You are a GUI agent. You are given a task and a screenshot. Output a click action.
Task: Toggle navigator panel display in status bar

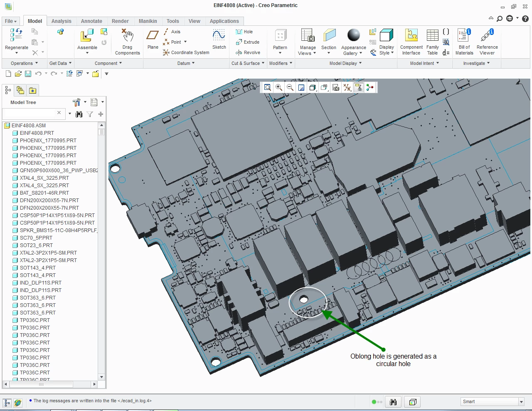(7, 403)
